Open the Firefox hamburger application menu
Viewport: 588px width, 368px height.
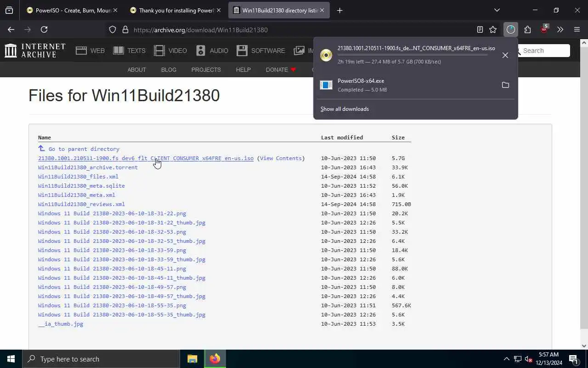point(577,29)
